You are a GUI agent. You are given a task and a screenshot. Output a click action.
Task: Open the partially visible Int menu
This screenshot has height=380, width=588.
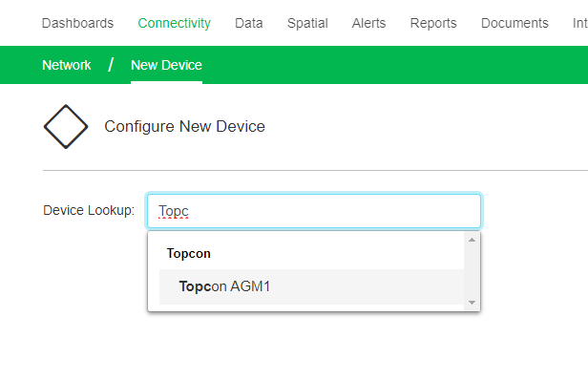(580, 23)
